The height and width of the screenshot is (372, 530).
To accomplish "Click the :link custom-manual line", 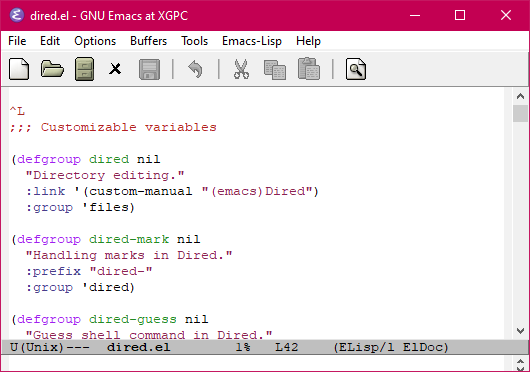I will (x=172, y=191).
